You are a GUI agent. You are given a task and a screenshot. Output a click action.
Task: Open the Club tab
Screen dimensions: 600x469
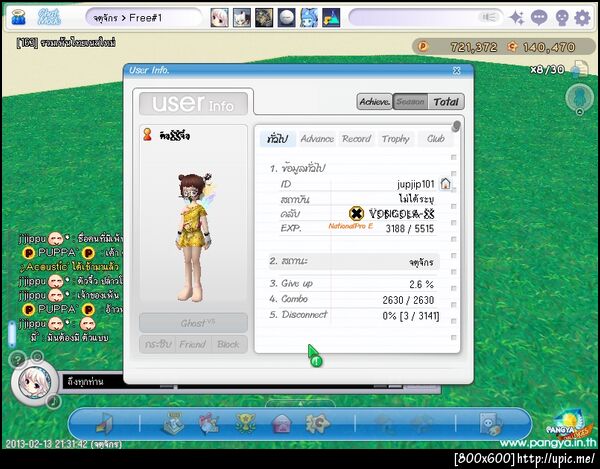click(435, 138)
